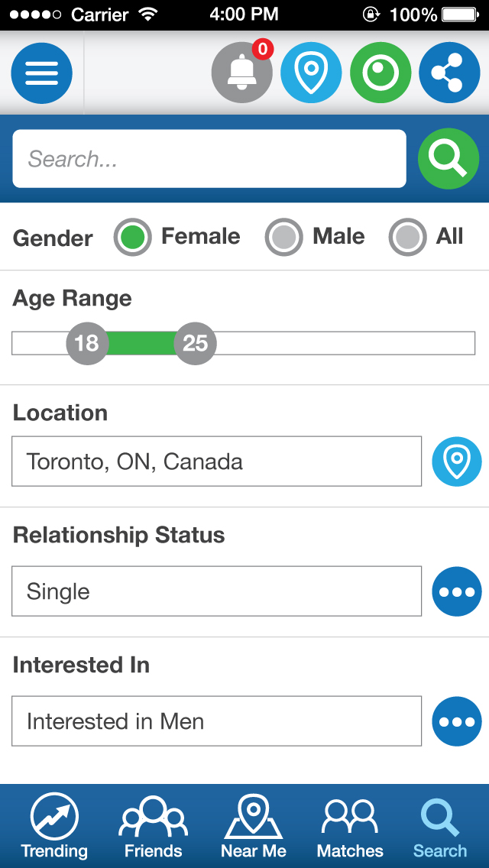Tap the Single relationship status field
The height and width of the screenshot is (868, 489).
click(x=216, y=591)
